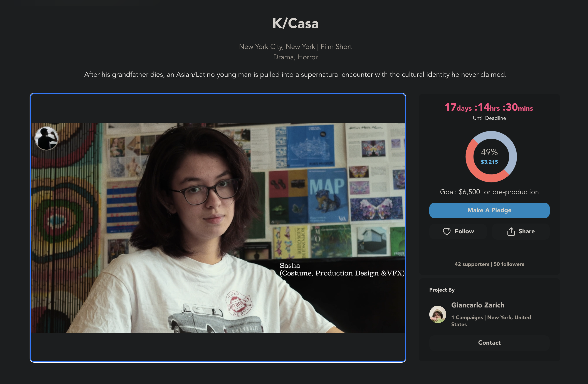This screenshot has width=588, height=384.
Task: Open the silhouette channel avatar on video
Action: 46,138
